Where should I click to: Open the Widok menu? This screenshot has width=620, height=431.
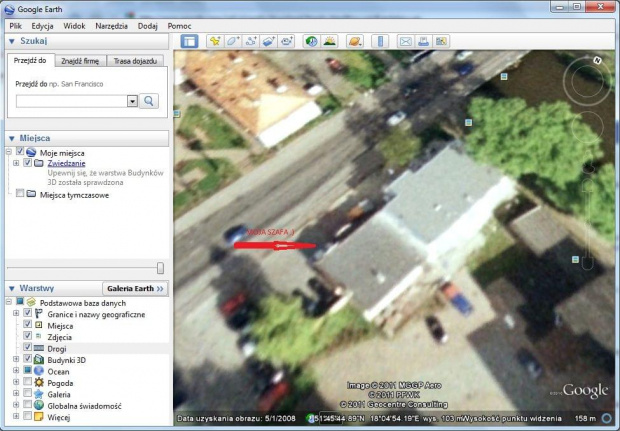click(x=74, y=26)
